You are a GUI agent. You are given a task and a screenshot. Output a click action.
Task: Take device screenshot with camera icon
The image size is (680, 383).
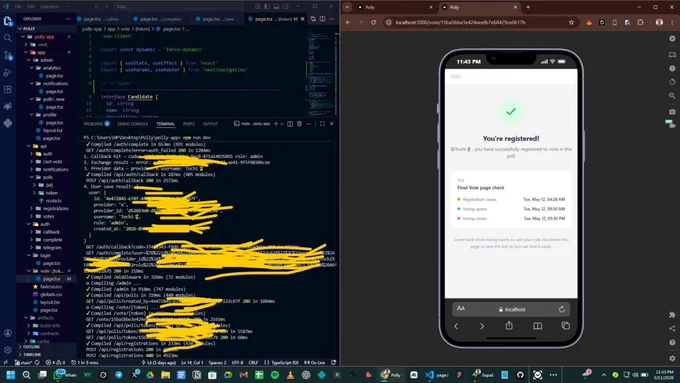[x=672, y=111]
